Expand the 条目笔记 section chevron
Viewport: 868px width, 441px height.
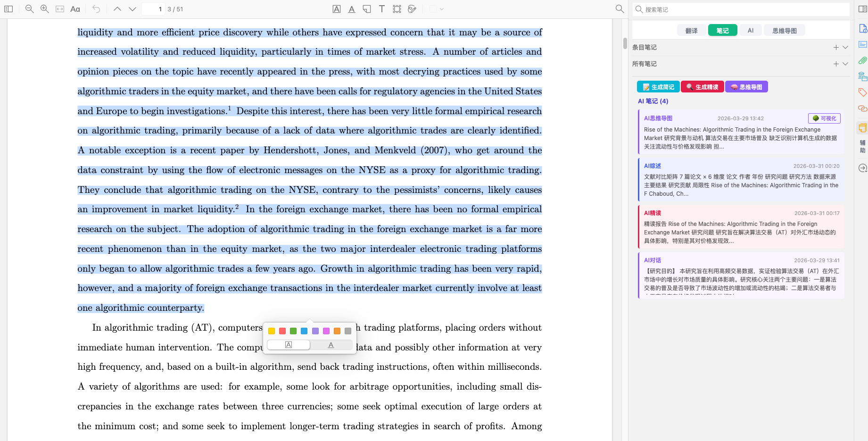tap(845, 47)
